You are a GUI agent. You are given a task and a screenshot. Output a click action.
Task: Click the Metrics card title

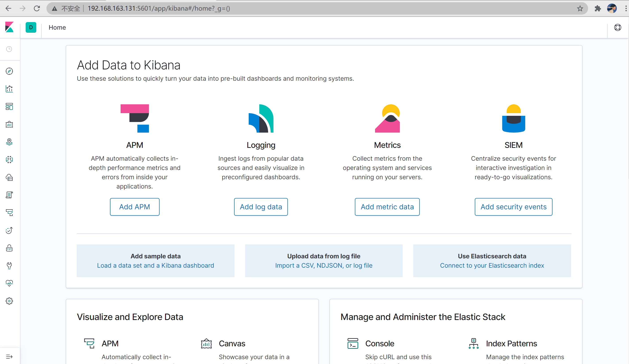coord(387,145)
